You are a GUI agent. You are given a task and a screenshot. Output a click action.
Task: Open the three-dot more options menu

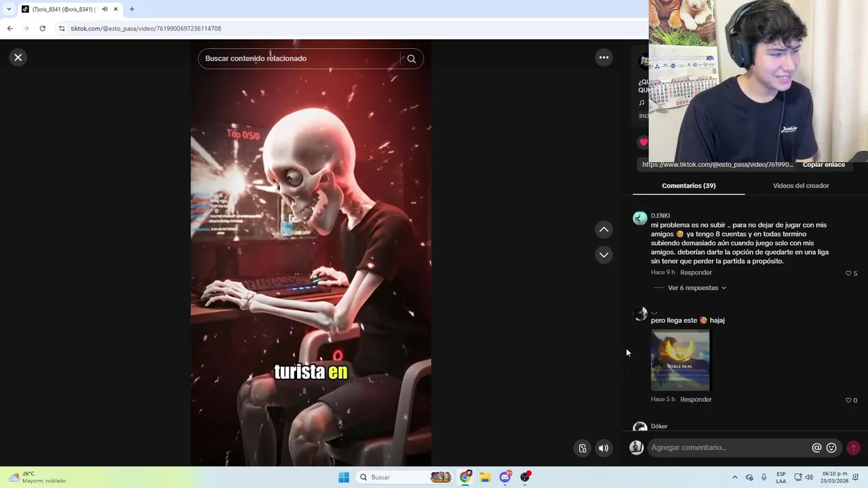[x=604, y=58]
